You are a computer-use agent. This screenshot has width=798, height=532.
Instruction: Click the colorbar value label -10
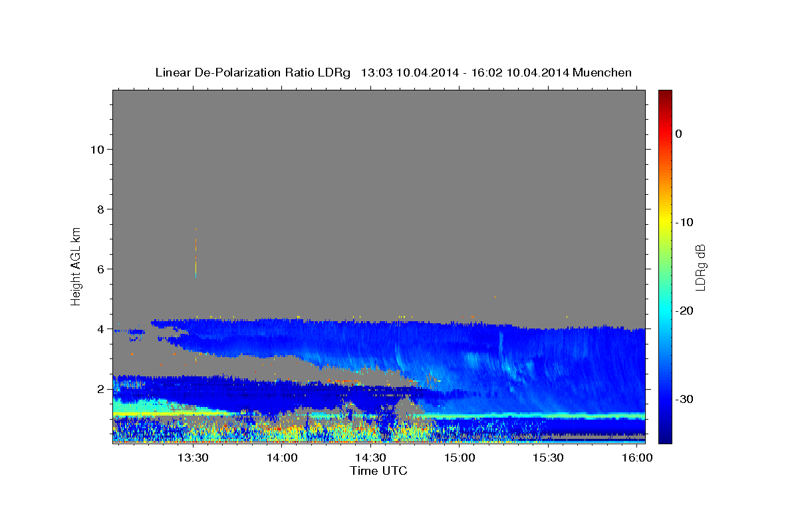coord(685,222)
